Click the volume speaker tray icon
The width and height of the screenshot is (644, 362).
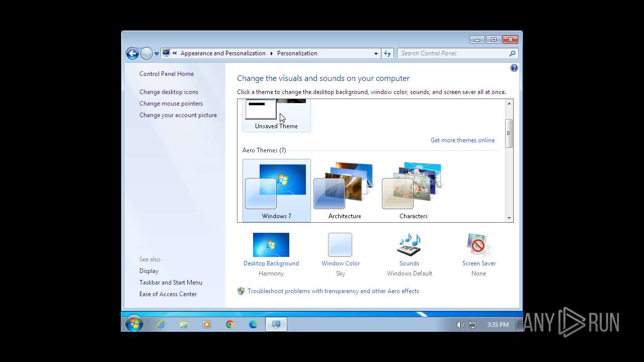(460, 325)
